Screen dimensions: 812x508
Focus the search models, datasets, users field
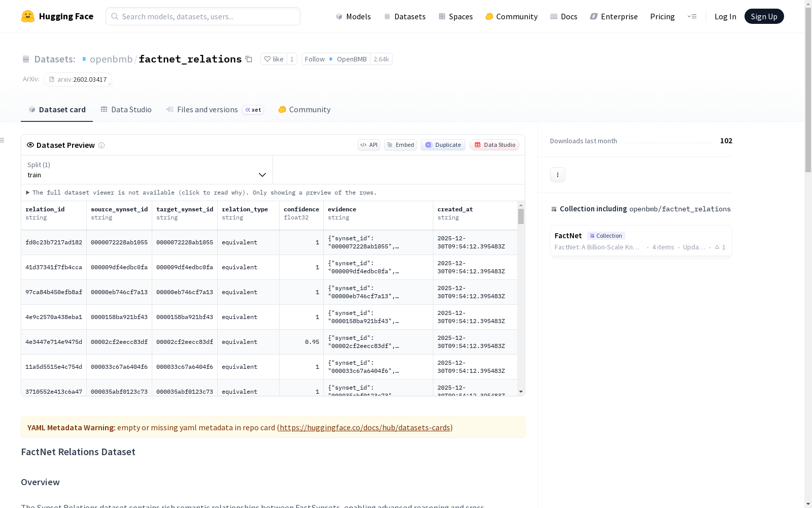tap(203, 16)
